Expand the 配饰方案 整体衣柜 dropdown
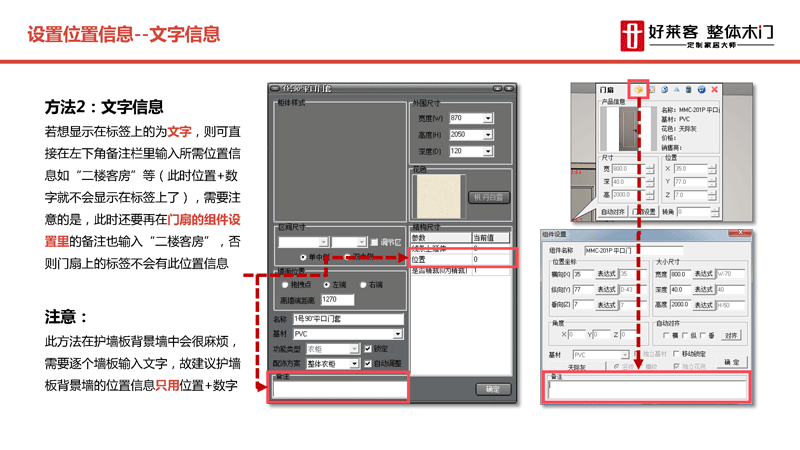This screenshot has width=800, height=450. (x=354, y=364)
